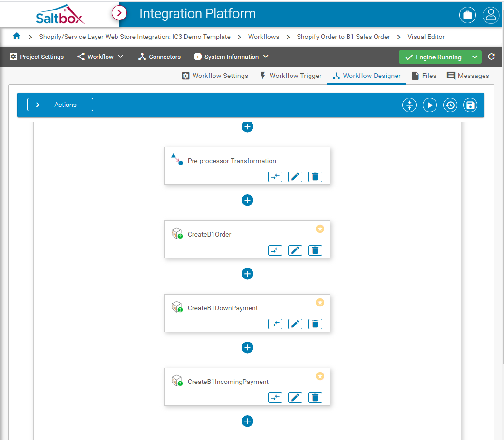Click the CreateB1Order connector icon
504x440 pixels.
pos(177,233)
